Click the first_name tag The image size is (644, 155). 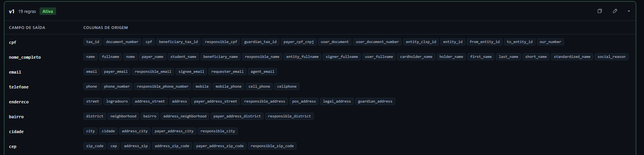[481, 57]
